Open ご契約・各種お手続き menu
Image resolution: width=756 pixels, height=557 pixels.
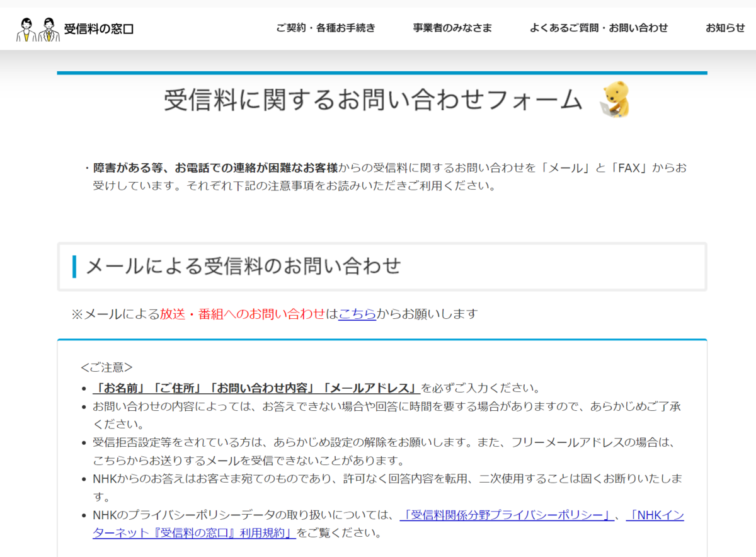326,28
